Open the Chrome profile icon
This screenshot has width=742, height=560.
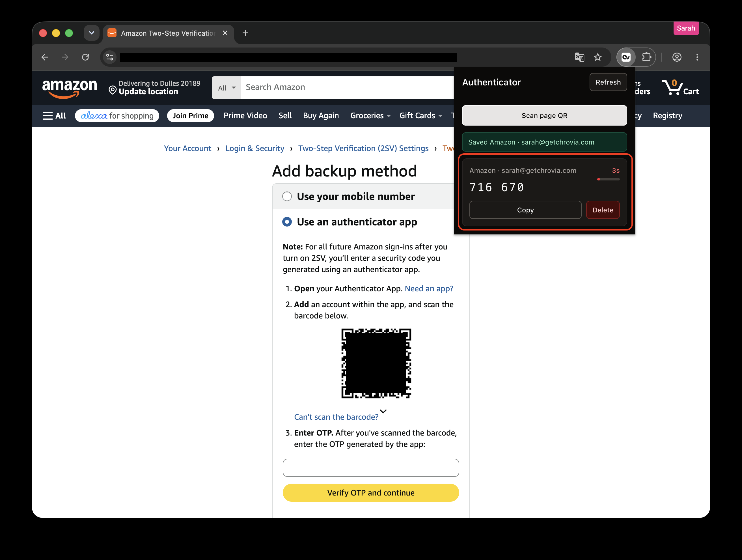click(677, 57)
